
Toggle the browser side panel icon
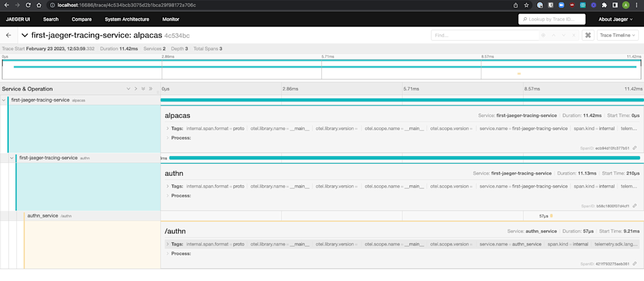615,5
